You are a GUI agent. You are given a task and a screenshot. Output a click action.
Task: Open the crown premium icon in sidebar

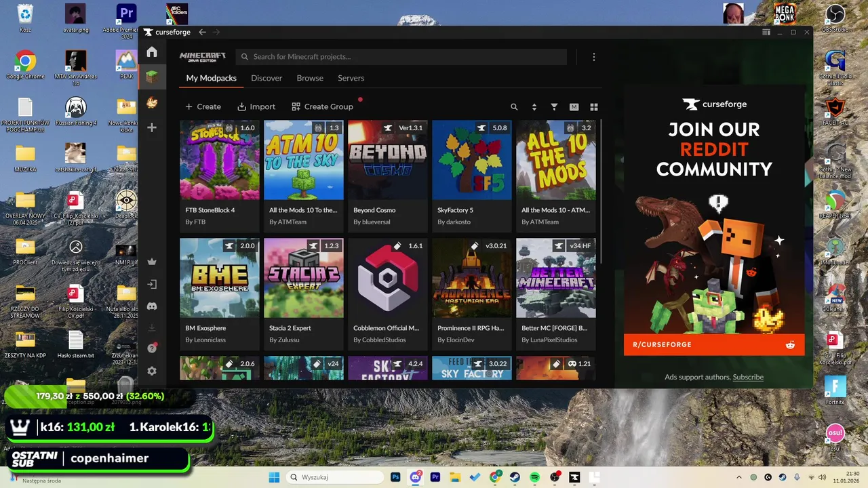[152, 262]
